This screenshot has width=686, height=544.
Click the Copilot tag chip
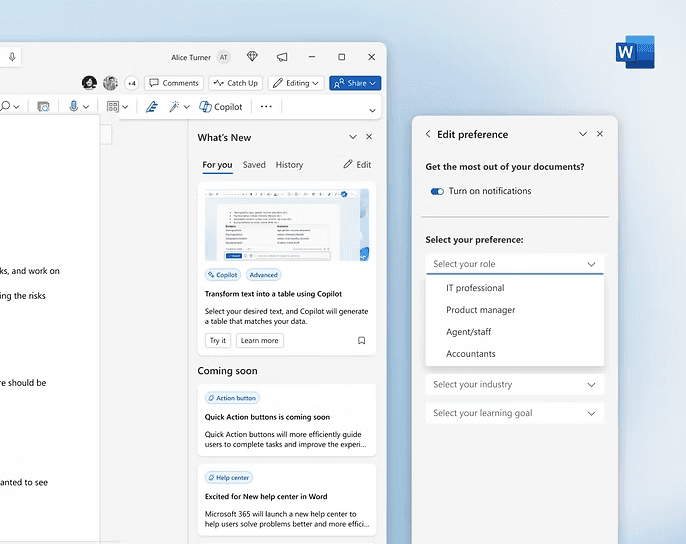click(x=223, y=275)
